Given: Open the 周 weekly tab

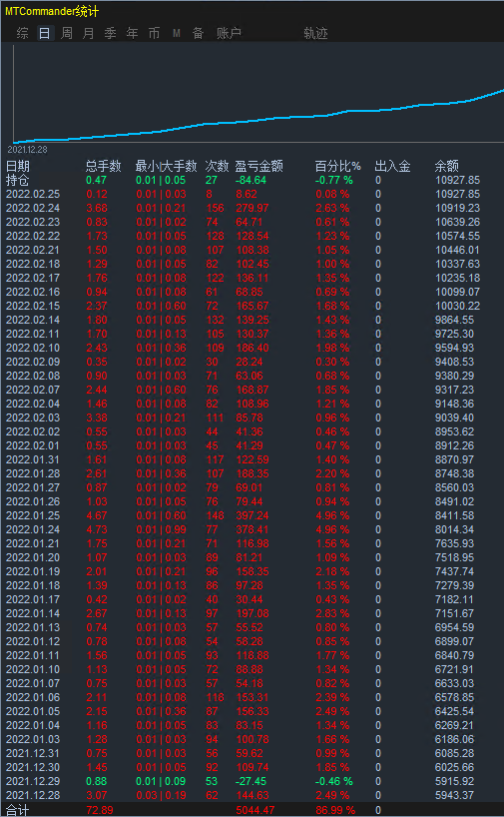Looking at the screenshot, I should pos(67,33).
